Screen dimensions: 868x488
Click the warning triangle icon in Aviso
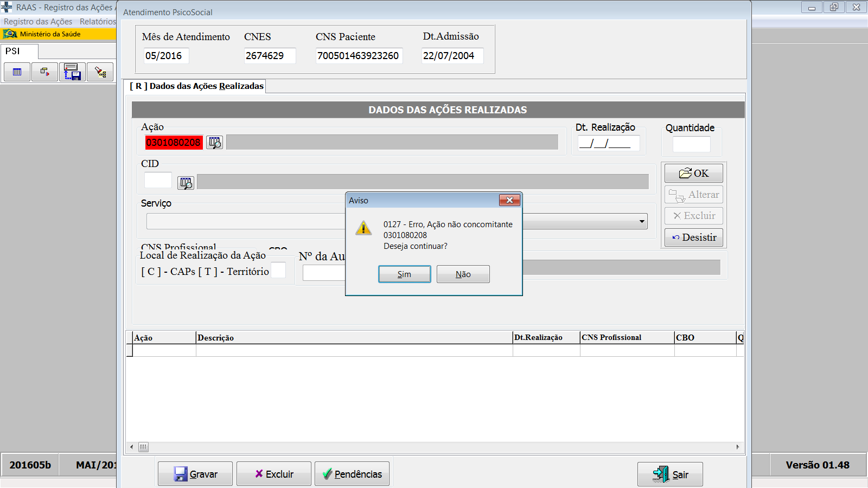(x=363, y=228)
